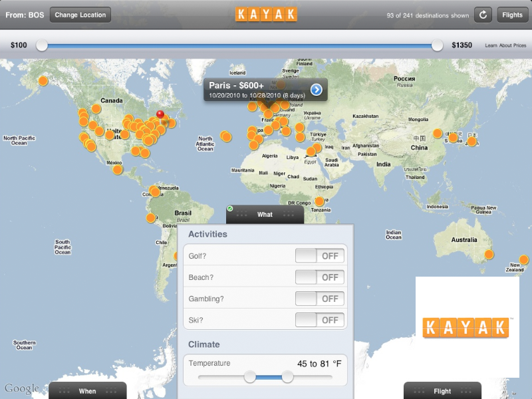The width and height of the screenshot is (532, 399).
Task: Click the "10/20/2010 to 10/28/2010 (8 days)" date text
Action: pos(257,95)
